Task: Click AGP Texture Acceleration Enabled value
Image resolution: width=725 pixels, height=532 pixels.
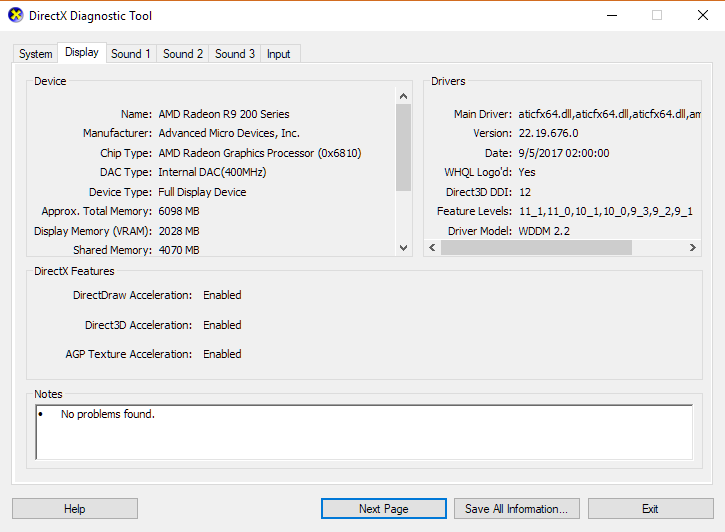Action: point(222,354)
